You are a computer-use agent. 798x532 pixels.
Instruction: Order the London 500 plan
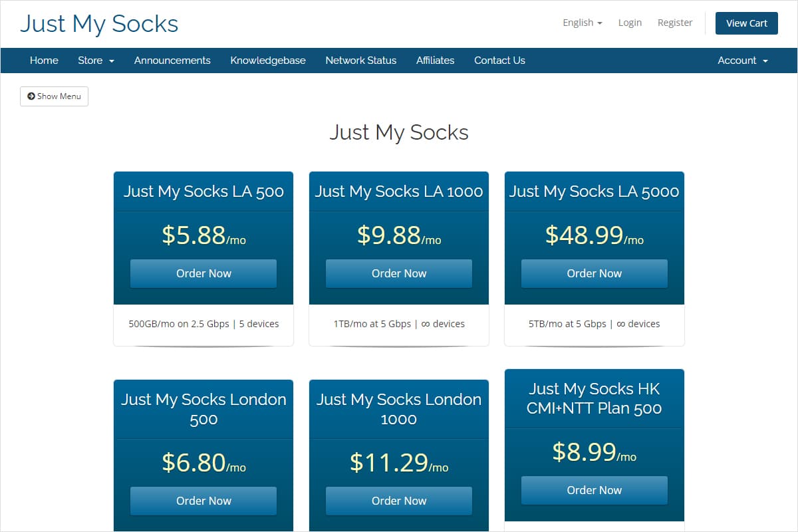click(203, 501)
